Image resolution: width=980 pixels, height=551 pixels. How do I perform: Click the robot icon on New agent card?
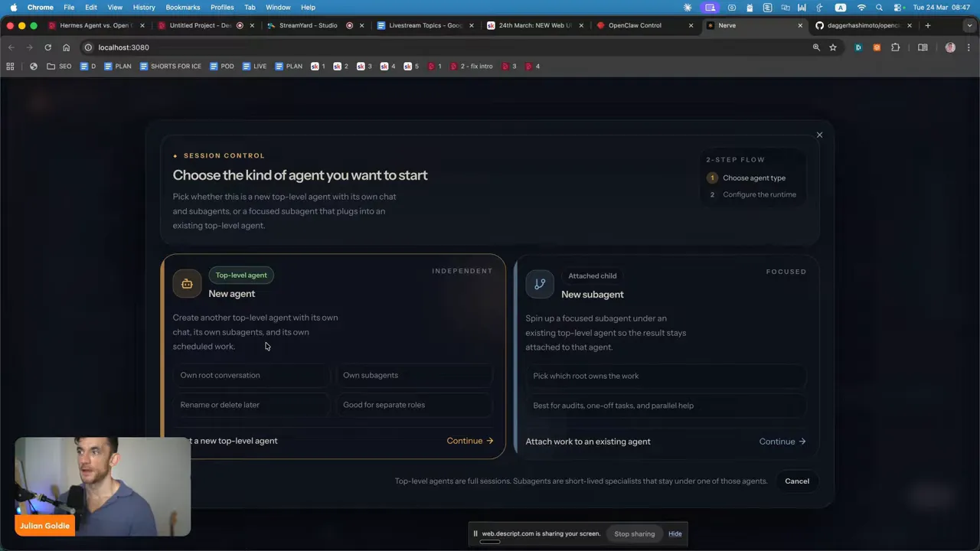187,284
